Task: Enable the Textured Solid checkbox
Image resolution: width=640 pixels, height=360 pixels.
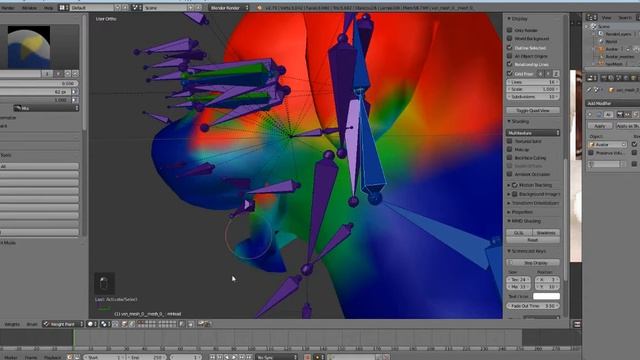Action: (x=509, y=141)
